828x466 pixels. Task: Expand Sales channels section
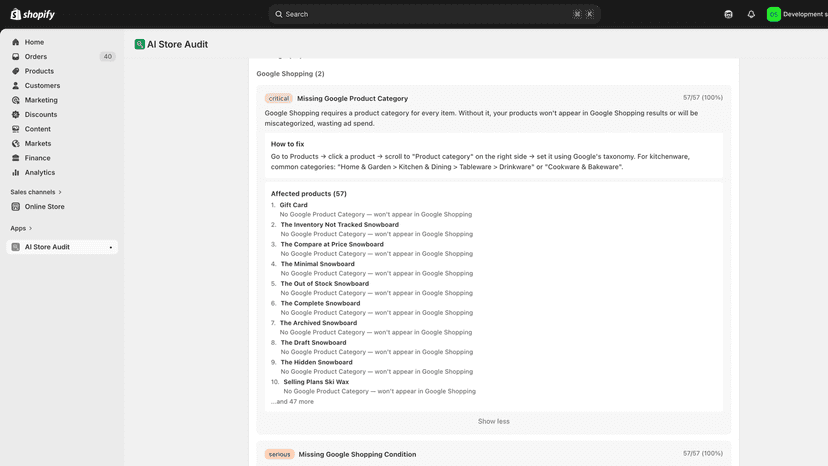[x=36, y=192]
